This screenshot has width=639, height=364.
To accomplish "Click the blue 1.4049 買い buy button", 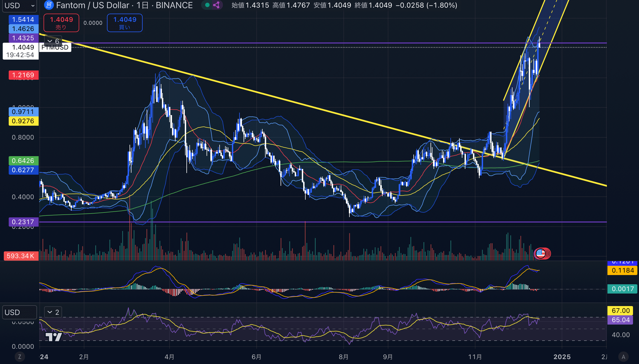I will [x=125, y=23].
